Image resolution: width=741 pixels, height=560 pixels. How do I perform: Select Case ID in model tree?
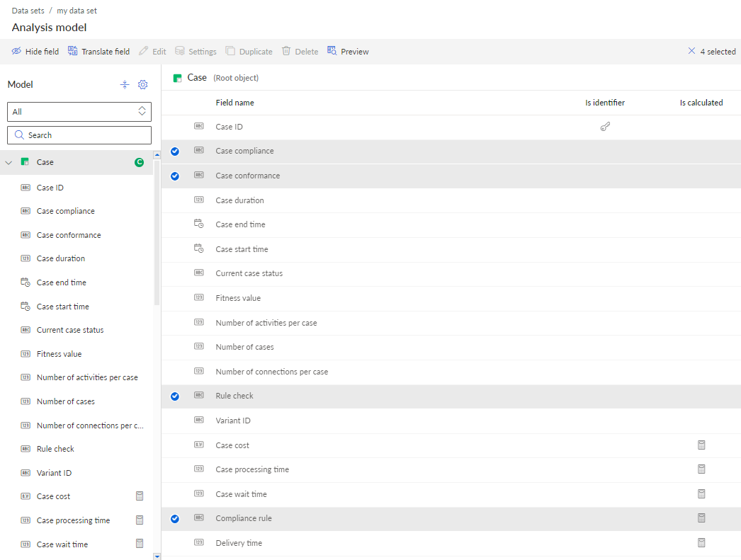50,188
